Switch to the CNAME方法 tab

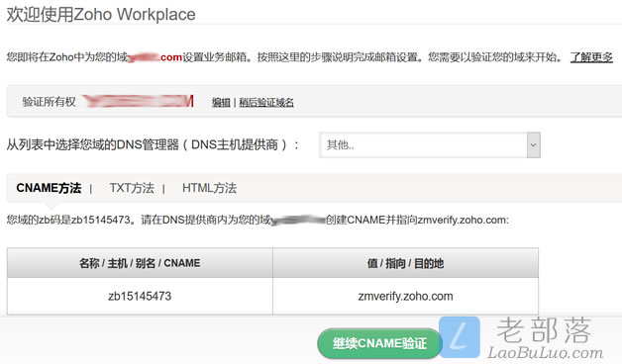(49, 188)
